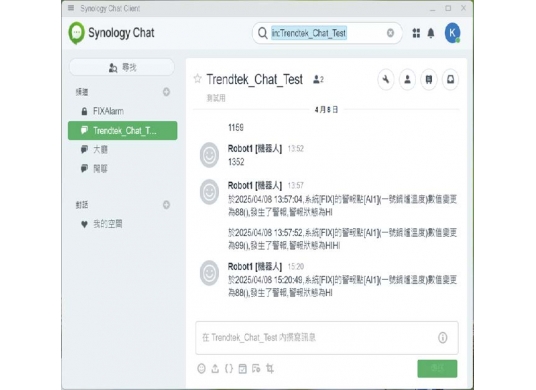
Task: Open the bookmarks icon in channel header
Action: (429, 80)
